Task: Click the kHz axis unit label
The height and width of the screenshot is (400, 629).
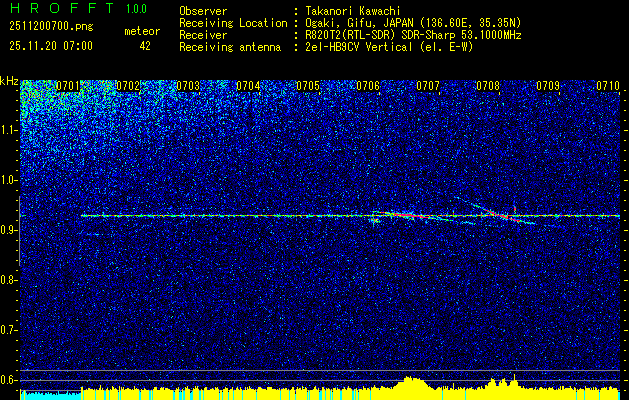Action: [x=9, y=81]
